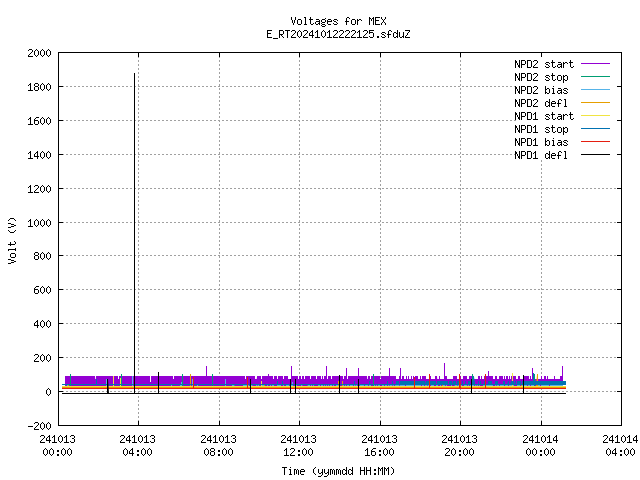Click the red NPD1 bias legend line
The width and height of the screenshot is (640, 480).
pos(595,142)
